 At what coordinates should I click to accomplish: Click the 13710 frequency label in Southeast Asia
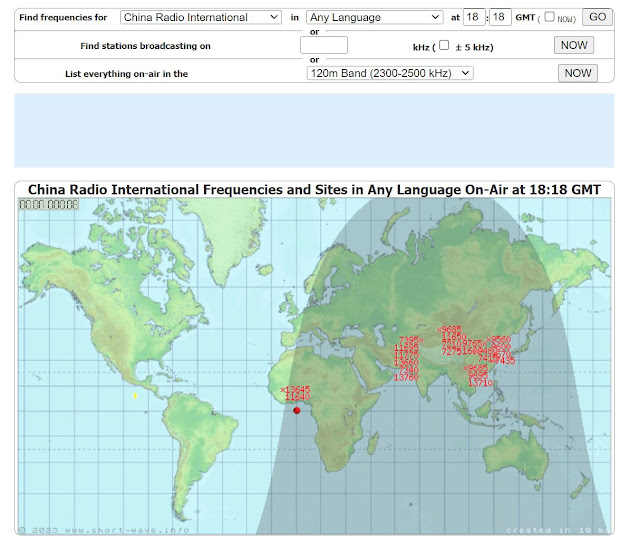tap(480, 383)
